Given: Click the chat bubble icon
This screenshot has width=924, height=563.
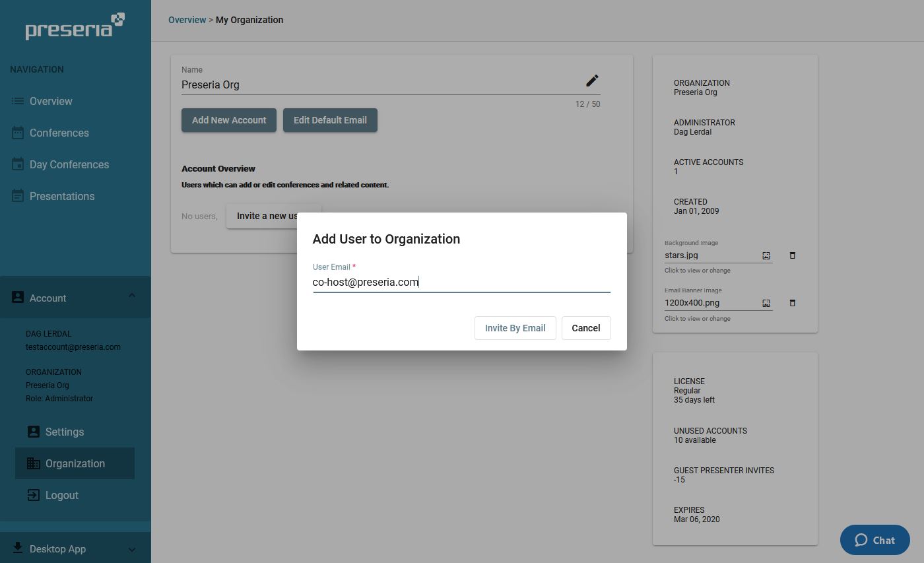Looking at the screenshot, I should click(x=861, y=540).
